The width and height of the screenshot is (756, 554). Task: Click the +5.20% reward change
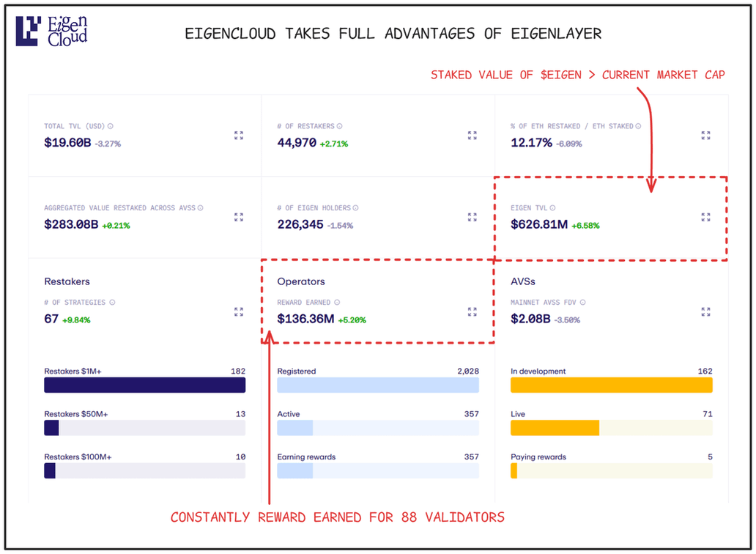(x=352, y=320)
